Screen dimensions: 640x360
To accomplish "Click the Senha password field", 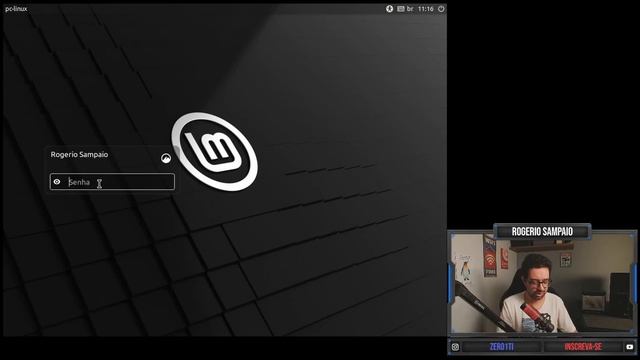I will 112,182.
